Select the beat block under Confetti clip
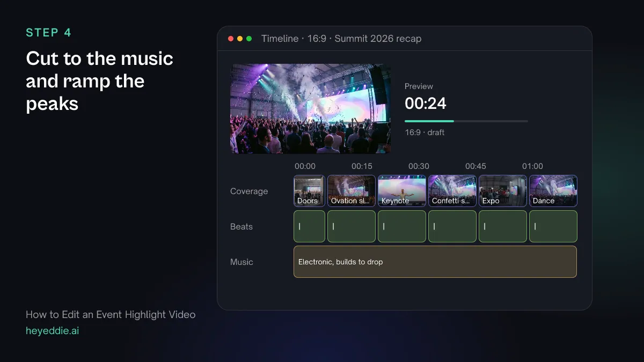The height and width of the screenshot is (362, 644). 452,226
